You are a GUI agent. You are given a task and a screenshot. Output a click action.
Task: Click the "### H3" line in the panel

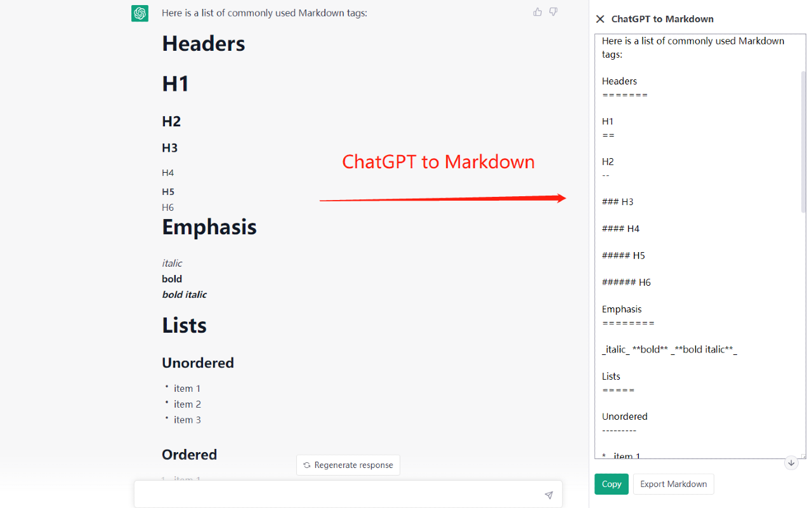click(x=617, y=201)
